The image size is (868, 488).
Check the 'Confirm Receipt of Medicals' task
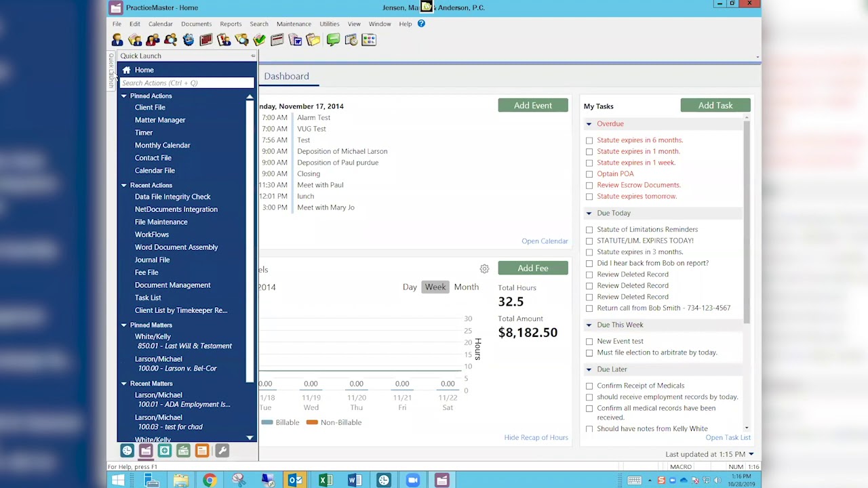coord(589,386)
